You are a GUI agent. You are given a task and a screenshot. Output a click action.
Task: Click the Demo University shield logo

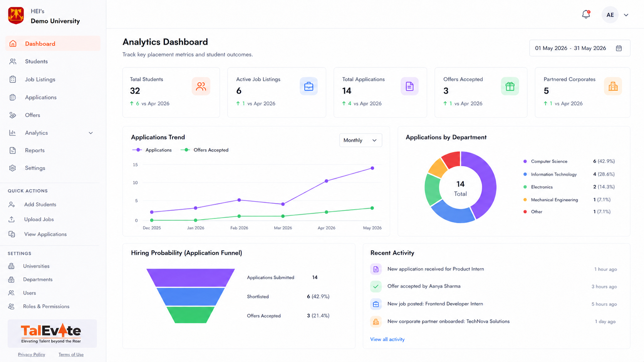point(16,15)
